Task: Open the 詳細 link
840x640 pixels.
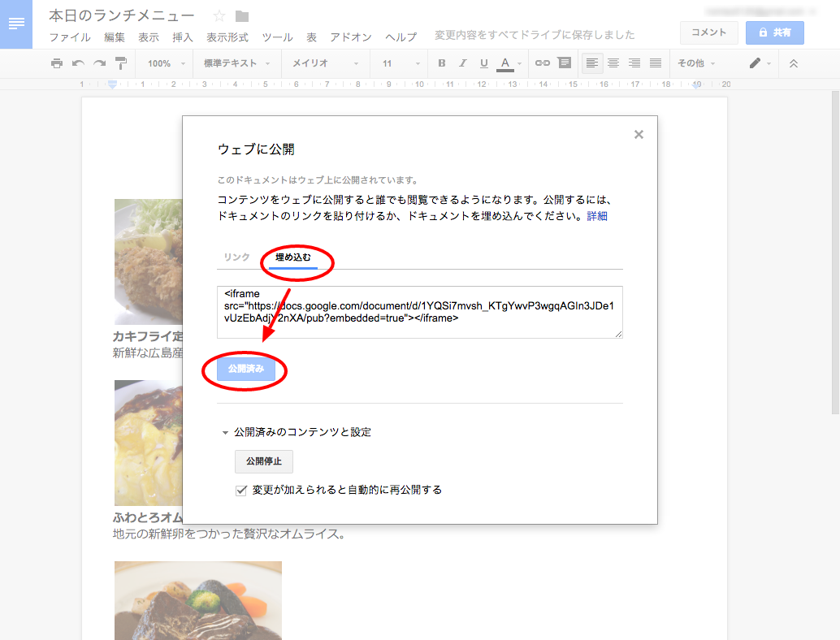Action: pyautogui.click(x=597, y=216)
